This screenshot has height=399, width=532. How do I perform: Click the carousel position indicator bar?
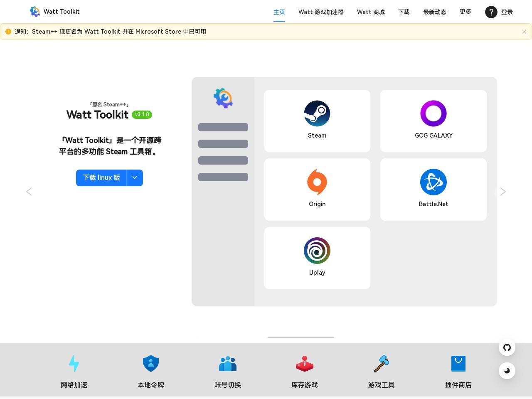[301, 337]
